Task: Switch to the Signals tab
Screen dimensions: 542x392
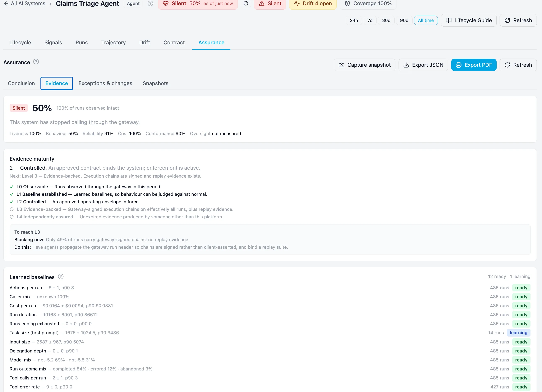Action: 53,42
